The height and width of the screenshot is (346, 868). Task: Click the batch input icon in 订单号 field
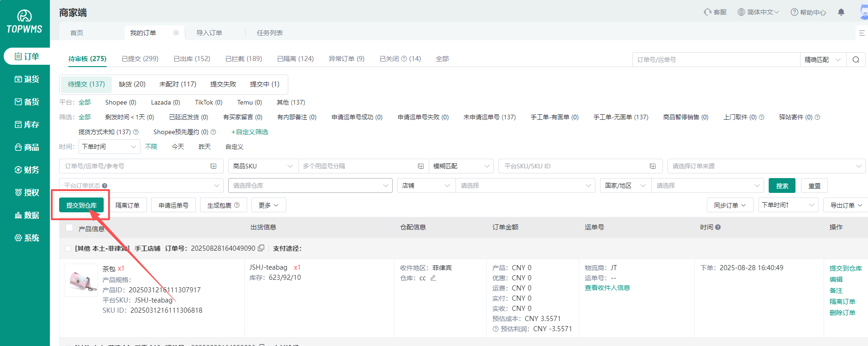point(213,166)
